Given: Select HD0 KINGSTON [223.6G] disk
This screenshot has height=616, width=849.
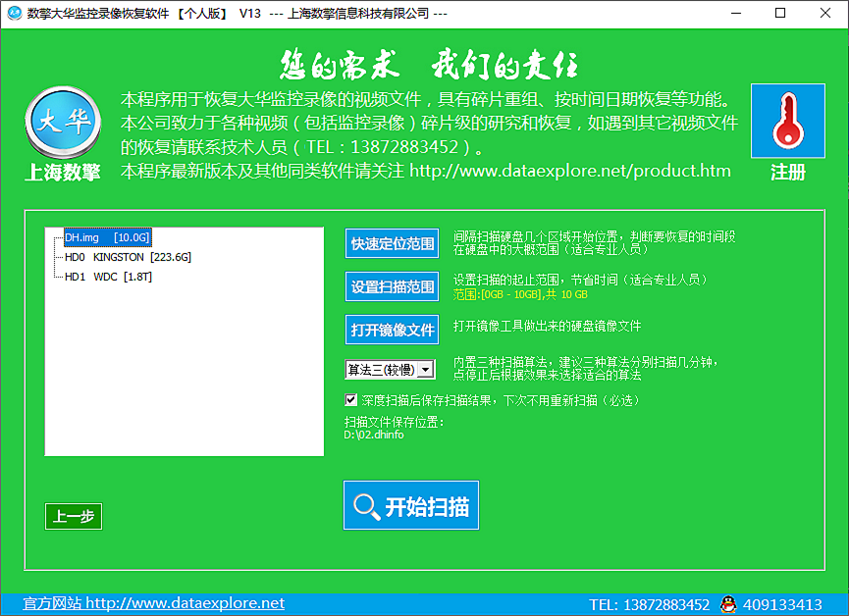Looking at the screenshot, I should (128, 257).
